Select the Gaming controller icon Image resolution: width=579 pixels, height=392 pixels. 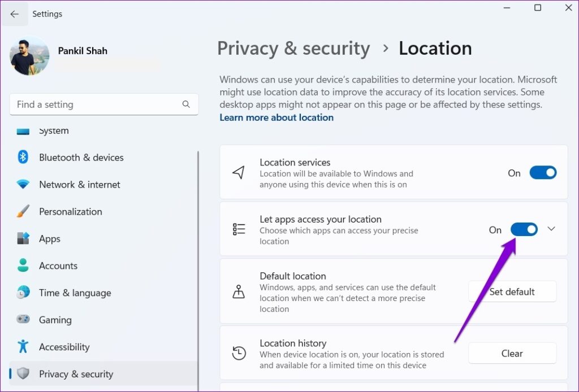click(x=21, y=320)
